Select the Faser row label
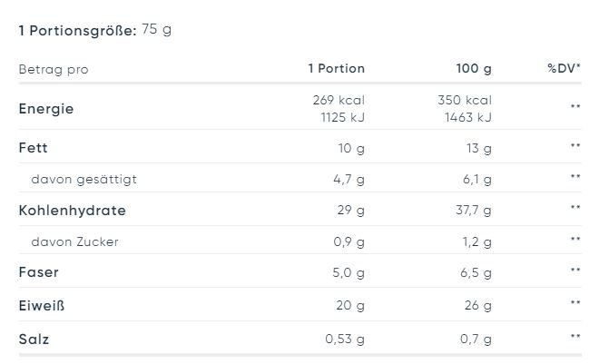This screenshot has width=599, height=364. 39,272
